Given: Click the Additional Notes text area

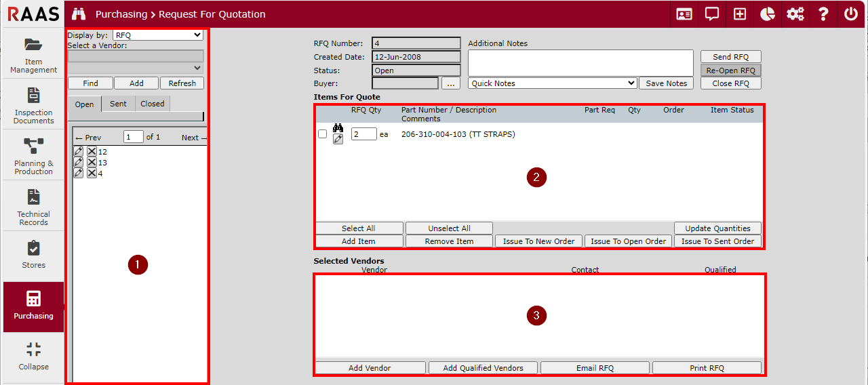Looking at the screenshot, I should (x=580, y=62).
